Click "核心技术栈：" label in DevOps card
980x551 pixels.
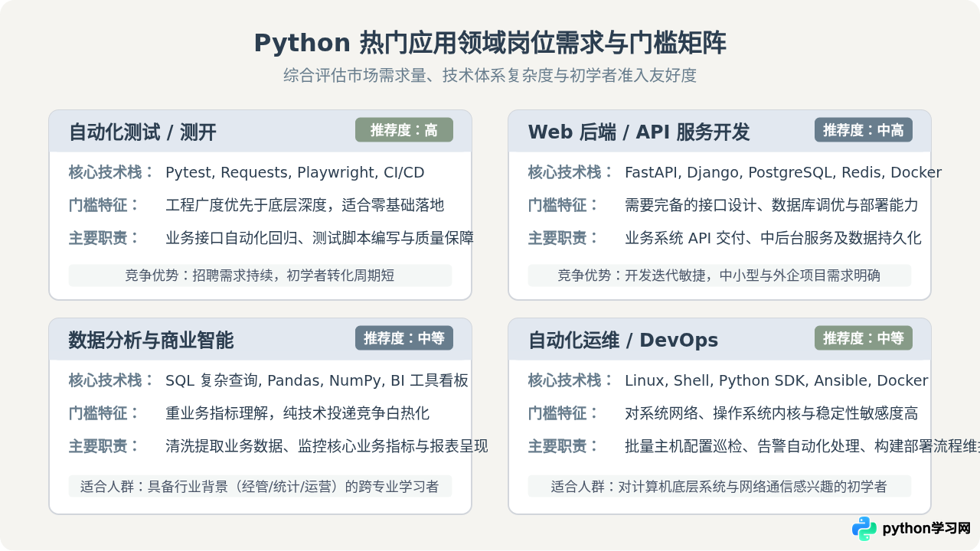(571, 381)
